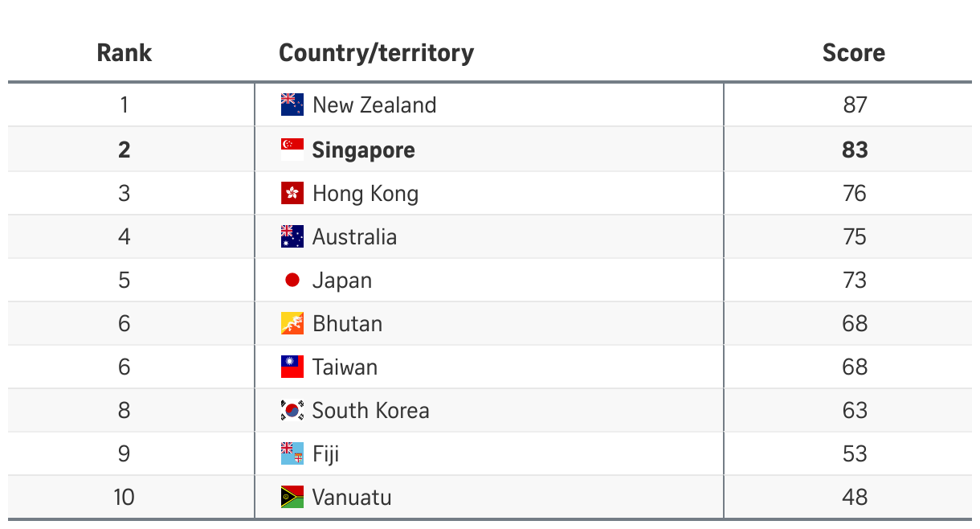The width and height of the screenshot is (980, 529).
Task: Click the Japan flag icon
Action: tap(292, 280)
